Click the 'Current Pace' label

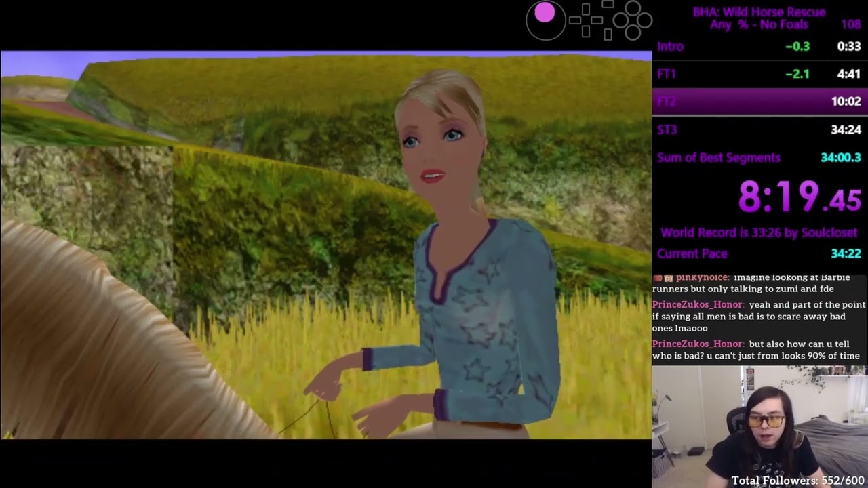pos(692,253)
